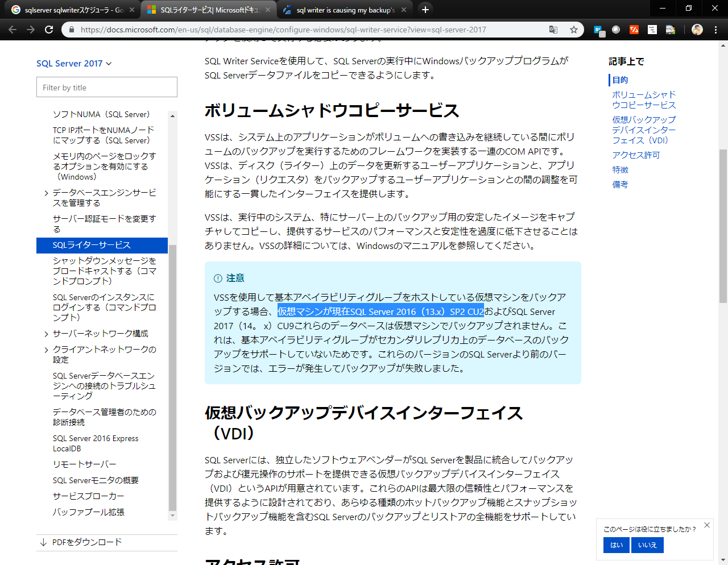Screen dimensions: 728x565
Task: Jump to 目的 section in page outline
Action: pos(620,80)
